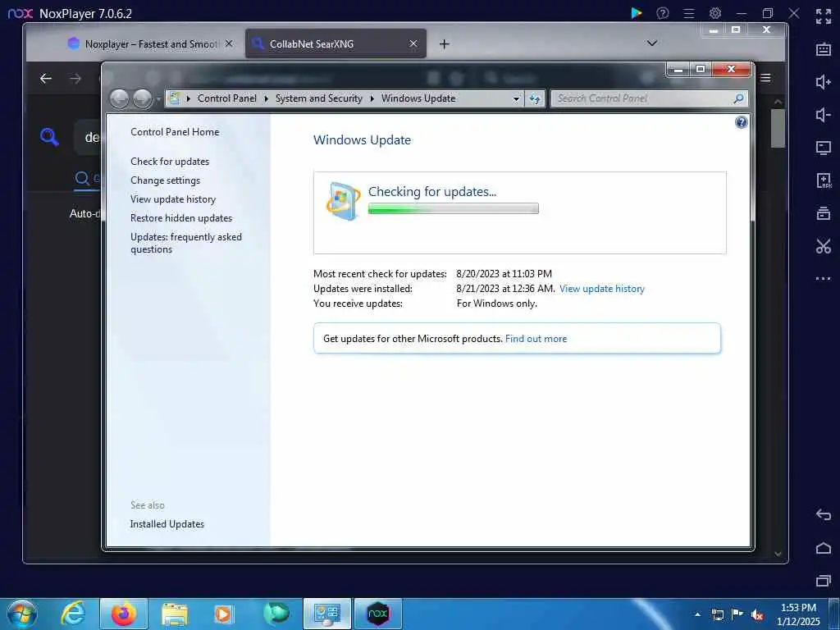Open the Nox browser hamburger menu

click(x=766, y=78)
